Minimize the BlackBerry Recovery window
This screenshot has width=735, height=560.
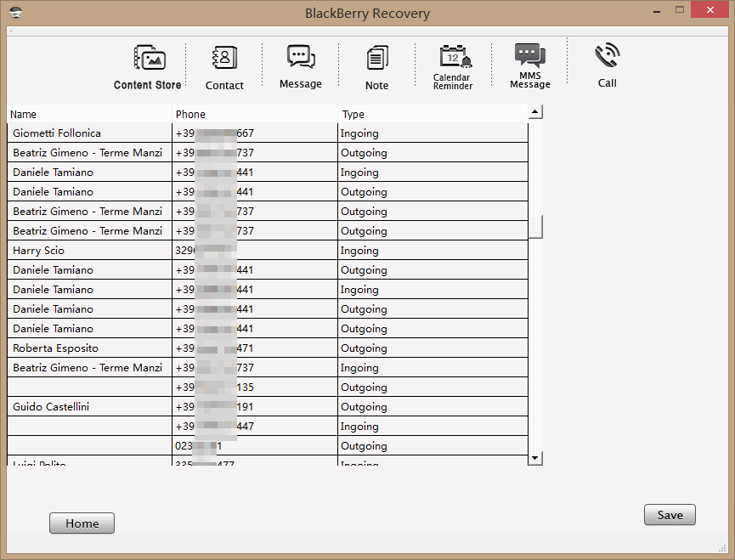point(657,10)
